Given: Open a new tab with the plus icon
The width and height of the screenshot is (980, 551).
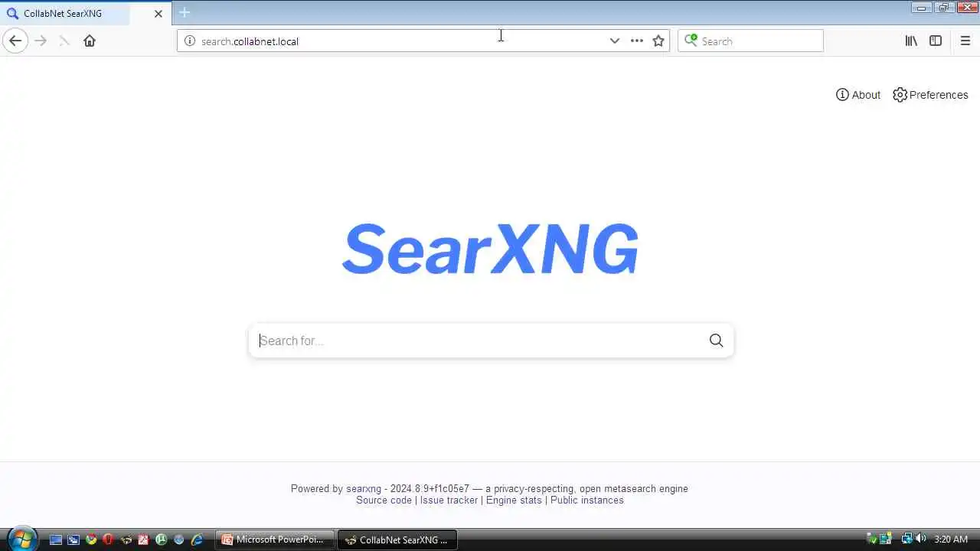Looking at the screenshot, I should pos(185,12).
